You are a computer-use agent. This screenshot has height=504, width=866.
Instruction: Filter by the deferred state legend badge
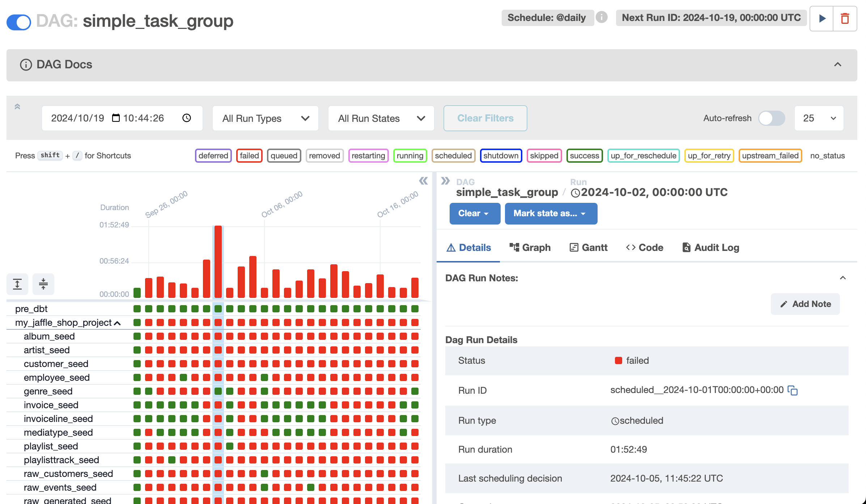(213, 156)
